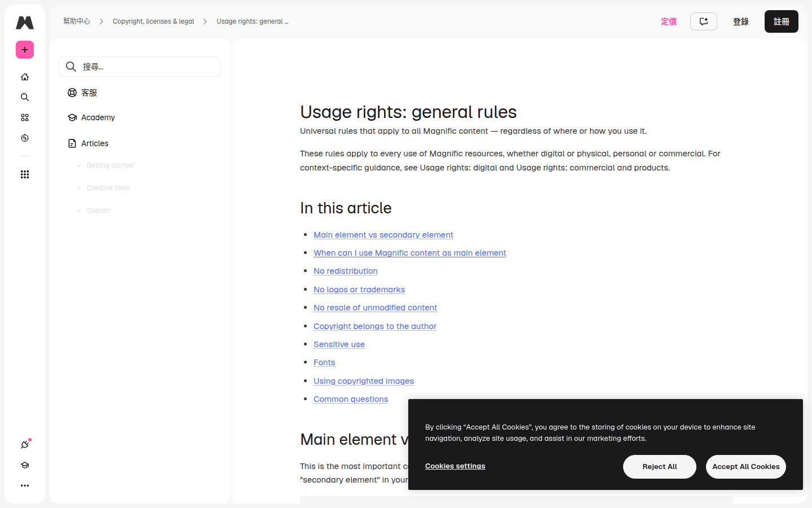Click Accept All Cookies button
The height and width of the screenshot is (508, 812).
click(746, 467)
